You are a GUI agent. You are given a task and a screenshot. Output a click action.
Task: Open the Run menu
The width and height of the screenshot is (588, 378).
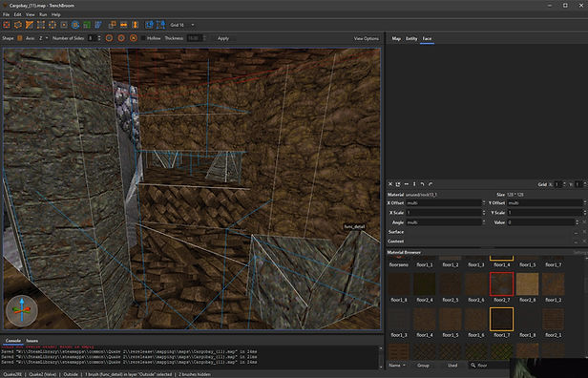(x=43, y=14)
